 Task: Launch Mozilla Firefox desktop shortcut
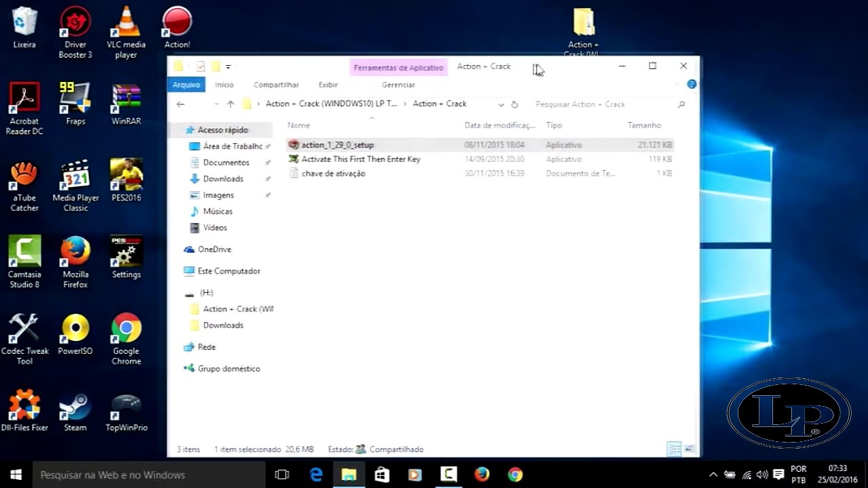(x=75, y=262)
